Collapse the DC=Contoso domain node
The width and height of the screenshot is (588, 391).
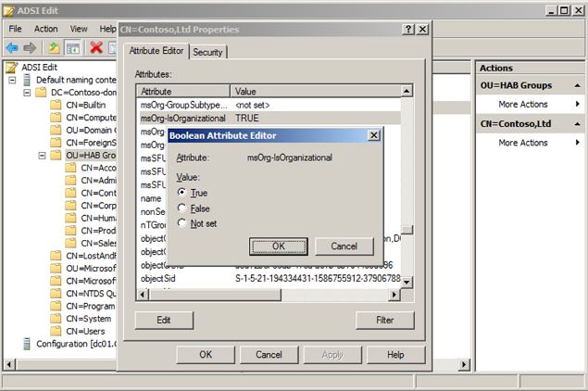point(27,93)
